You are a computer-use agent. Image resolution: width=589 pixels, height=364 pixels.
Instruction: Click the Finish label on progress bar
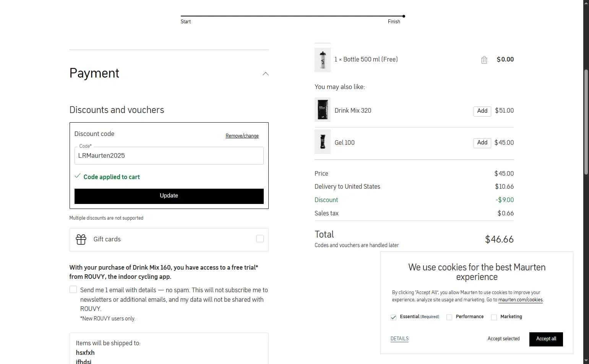point(394,22)
